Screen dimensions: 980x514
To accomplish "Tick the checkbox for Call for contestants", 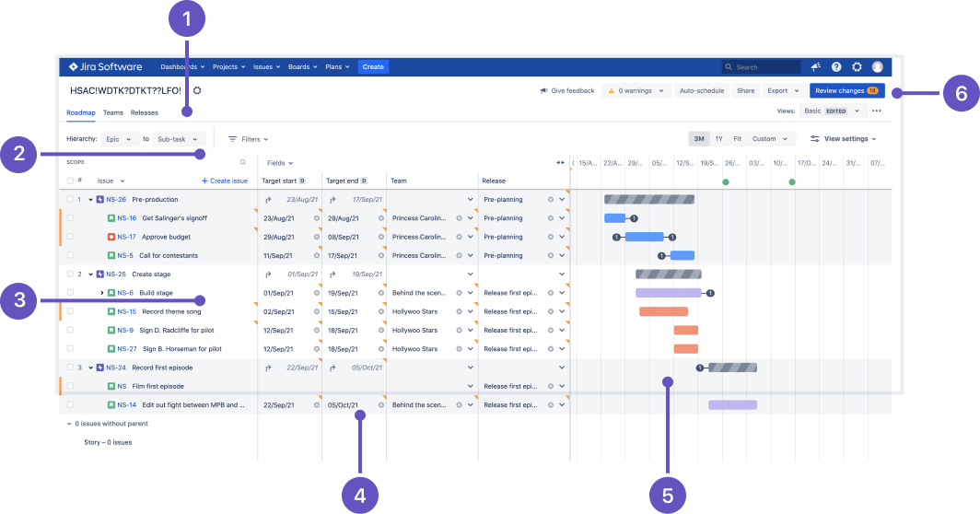I will (x=70, y=255).
